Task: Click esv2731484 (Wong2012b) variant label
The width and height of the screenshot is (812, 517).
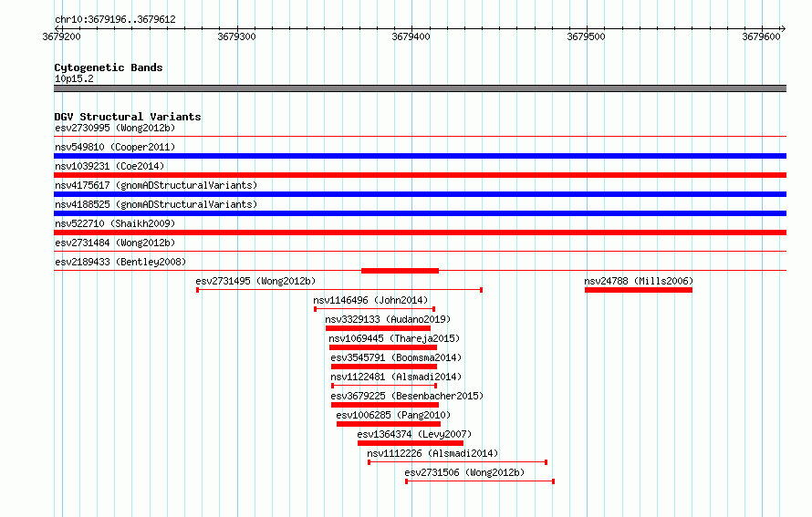Action: [115, 243]
